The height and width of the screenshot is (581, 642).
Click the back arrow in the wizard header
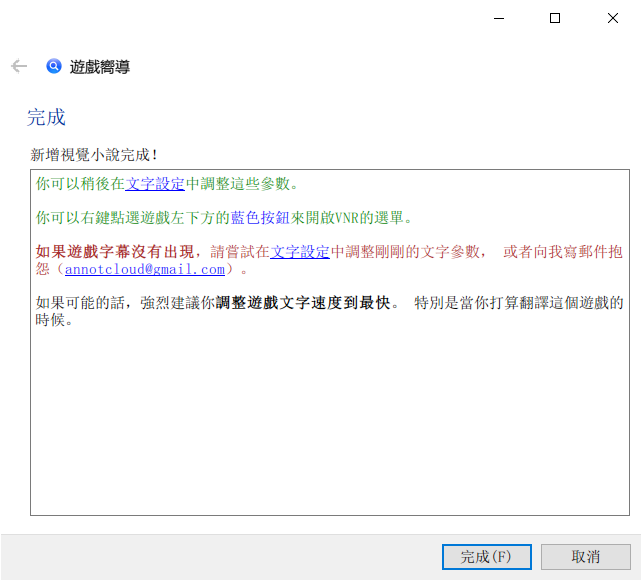point(19,66)
